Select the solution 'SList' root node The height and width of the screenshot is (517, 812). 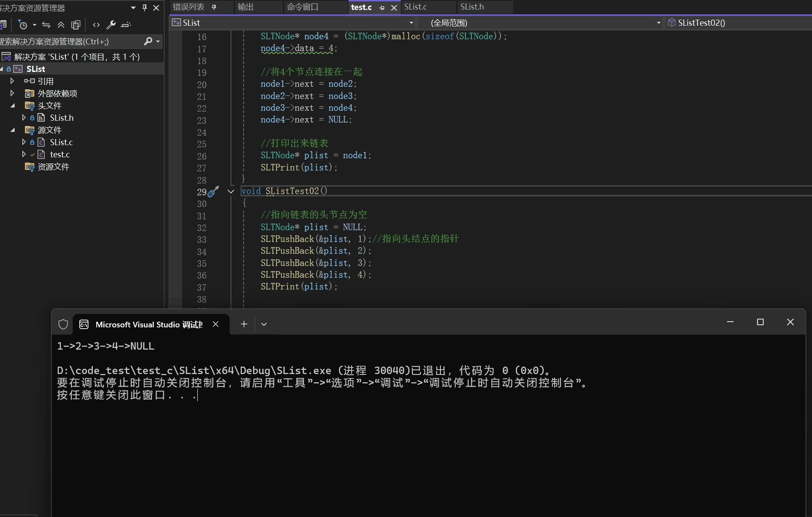point(77,57)
